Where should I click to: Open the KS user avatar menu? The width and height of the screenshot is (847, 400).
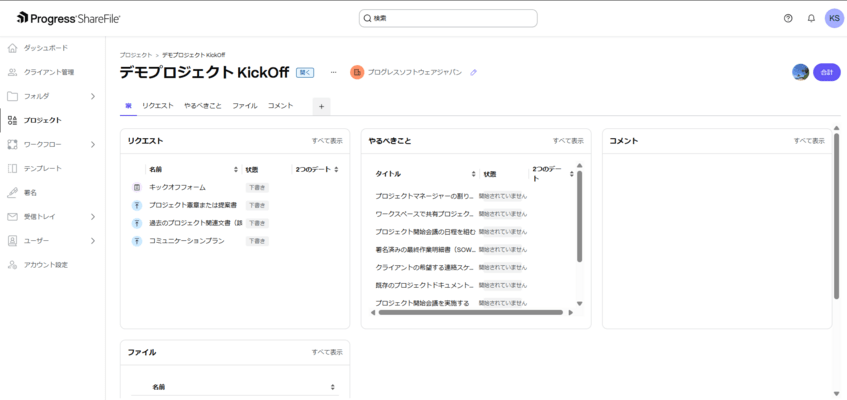coord(834,18)
